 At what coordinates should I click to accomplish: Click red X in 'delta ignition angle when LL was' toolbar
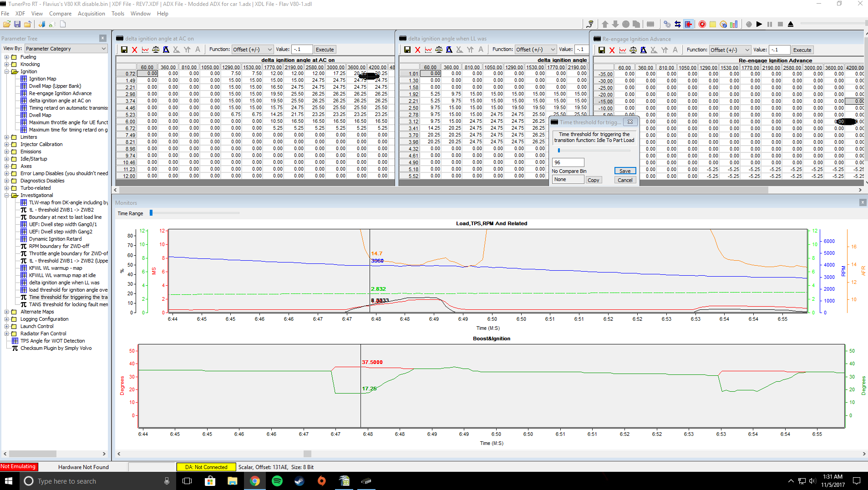pyautogui.click(x=418, y=50)
